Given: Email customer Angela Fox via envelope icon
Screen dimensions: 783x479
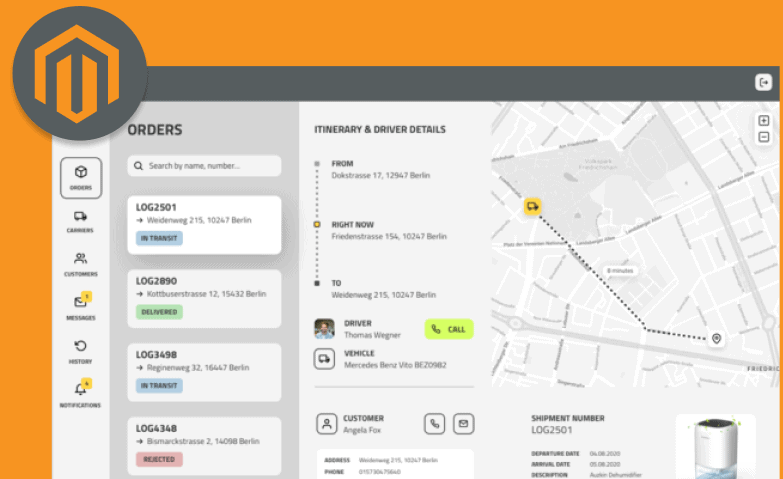Looking at the screenshot, I should [463, 424].
